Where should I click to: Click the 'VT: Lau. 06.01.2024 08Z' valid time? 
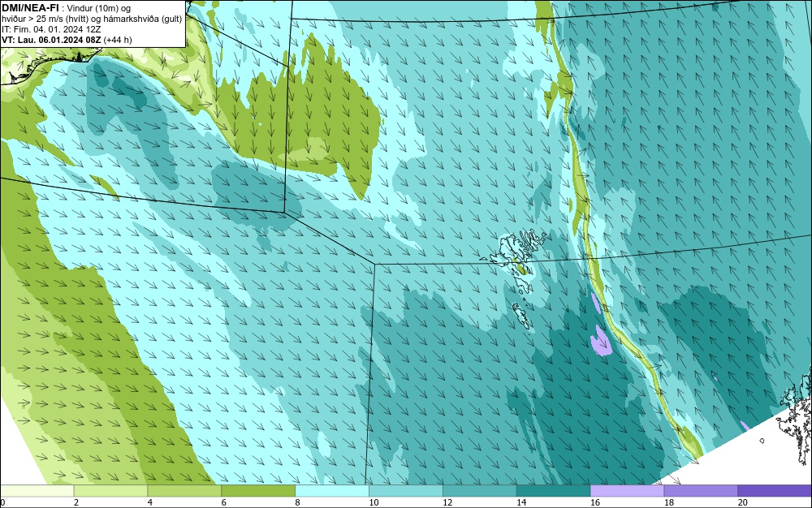51,41
